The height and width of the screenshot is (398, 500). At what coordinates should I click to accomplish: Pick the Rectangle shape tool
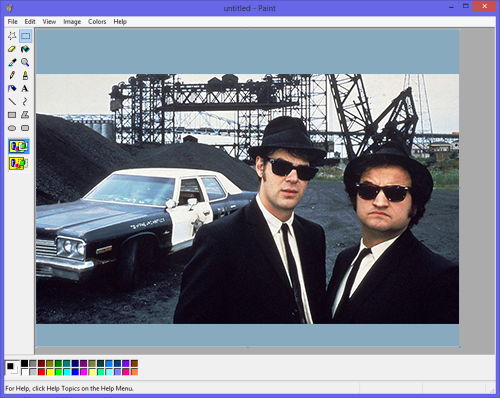point(12,115)
